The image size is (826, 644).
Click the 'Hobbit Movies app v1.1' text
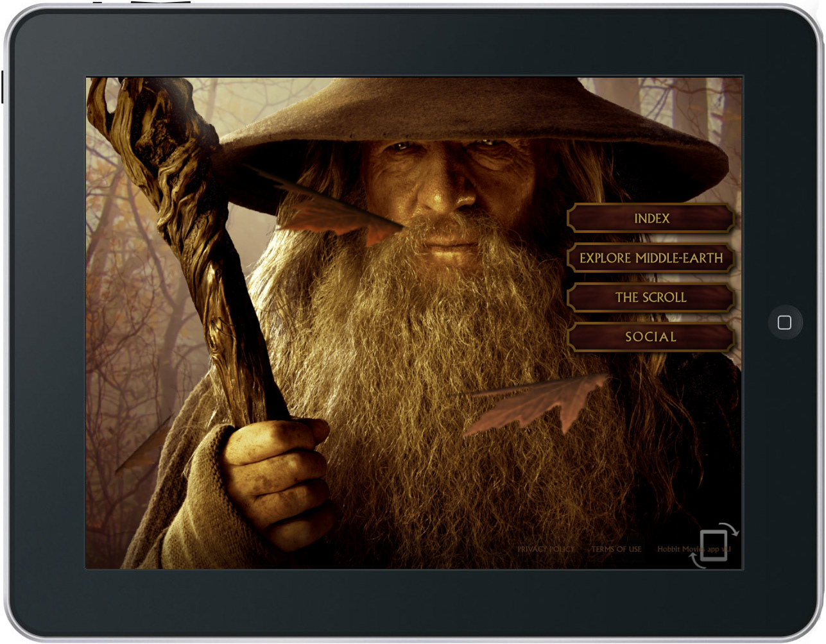coord(694,549)
